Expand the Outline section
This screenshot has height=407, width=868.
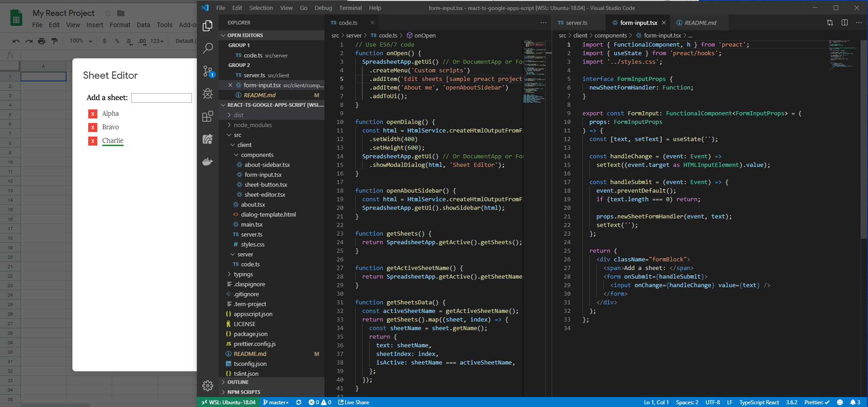pyautogui.click(x=272, y=382)
